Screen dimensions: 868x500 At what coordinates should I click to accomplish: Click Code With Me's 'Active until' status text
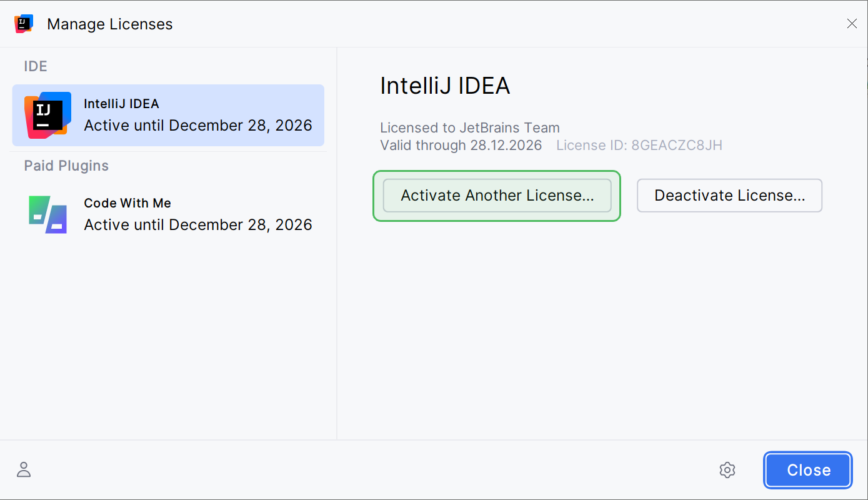click(198, 224)
